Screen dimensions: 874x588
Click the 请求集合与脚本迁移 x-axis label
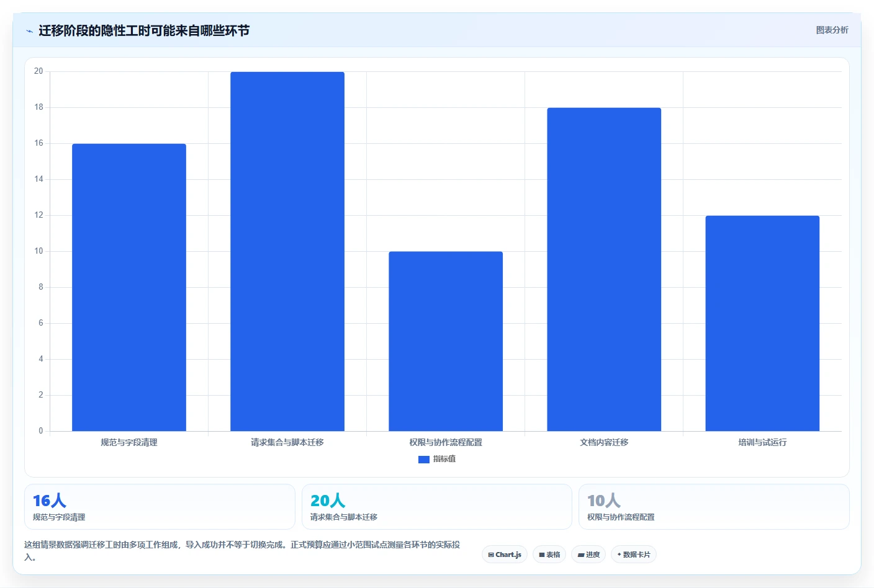tap(287, 442)
